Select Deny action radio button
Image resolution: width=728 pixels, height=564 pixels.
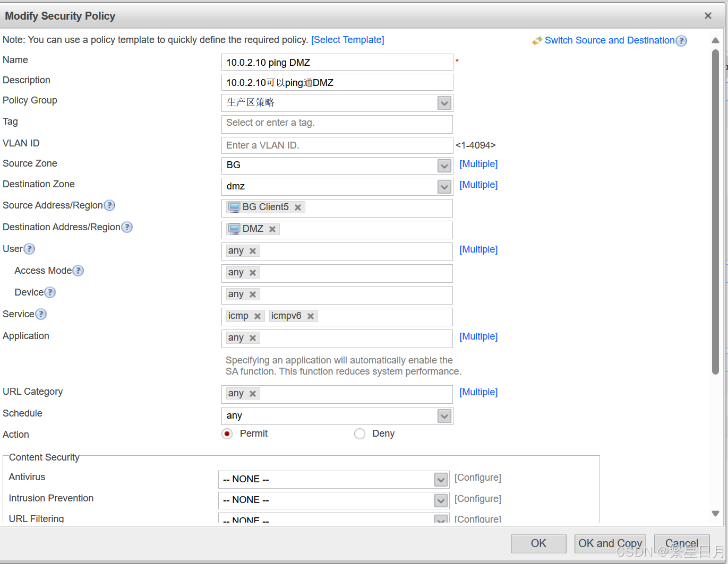pyautogui.click(x=359, y=434)
